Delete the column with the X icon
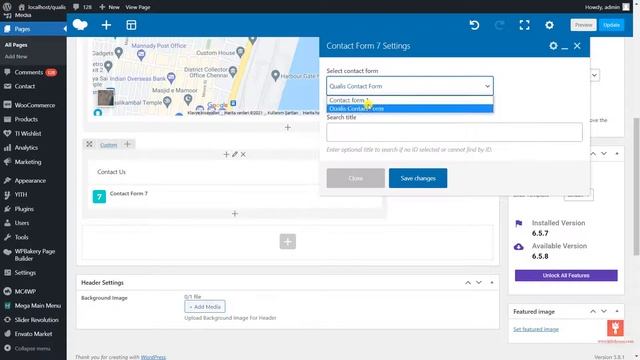 tap(243, 154)
